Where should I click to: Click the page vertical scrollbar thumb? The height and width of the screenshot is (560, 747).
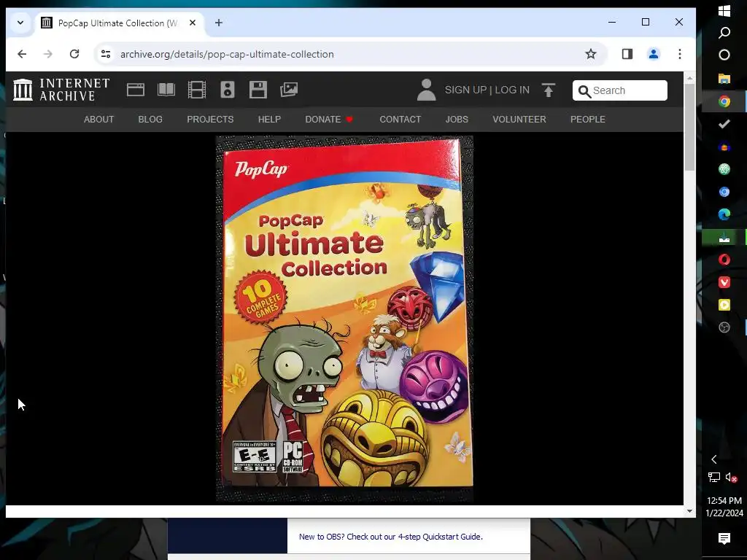(x=689, y=127)
